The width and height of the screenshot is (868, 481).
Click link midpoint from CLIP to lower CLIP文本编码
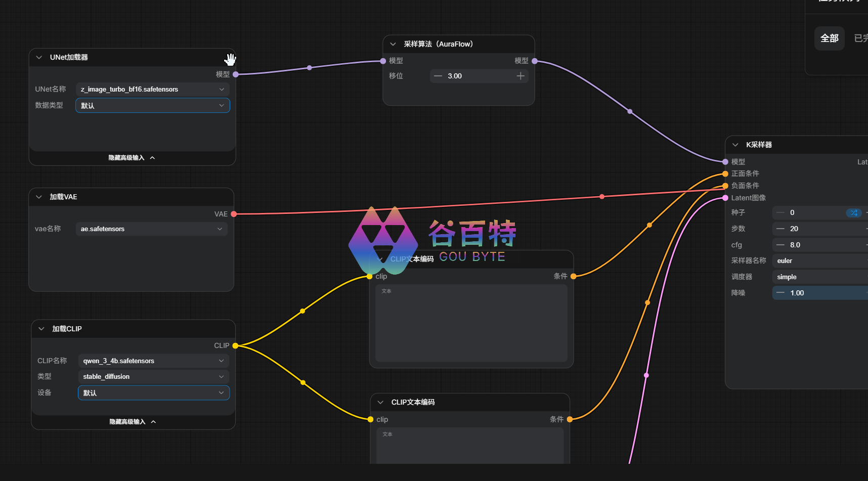(303, 382)
